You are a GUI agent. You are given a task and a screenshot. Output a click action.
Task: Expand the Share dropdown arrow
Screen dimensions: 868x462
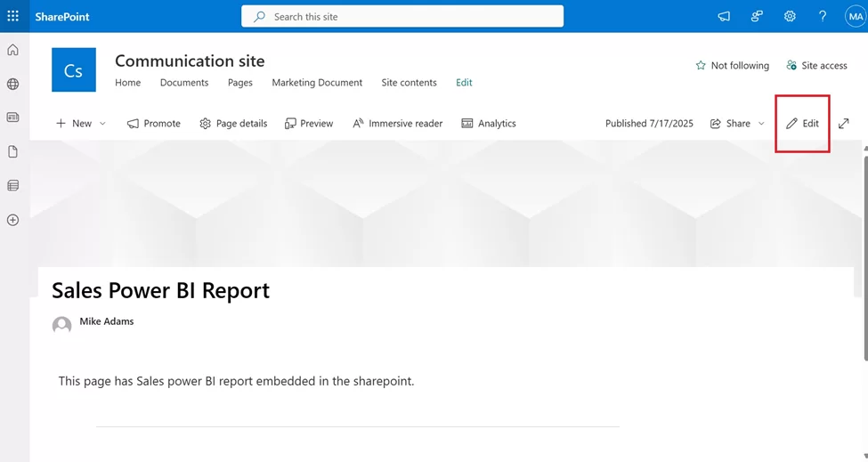761,124
